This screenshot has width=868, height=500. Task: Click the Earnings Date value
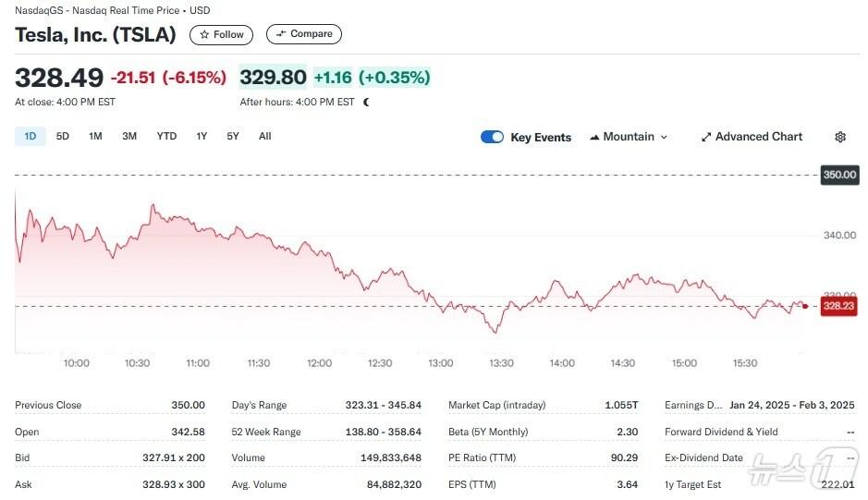791,405
